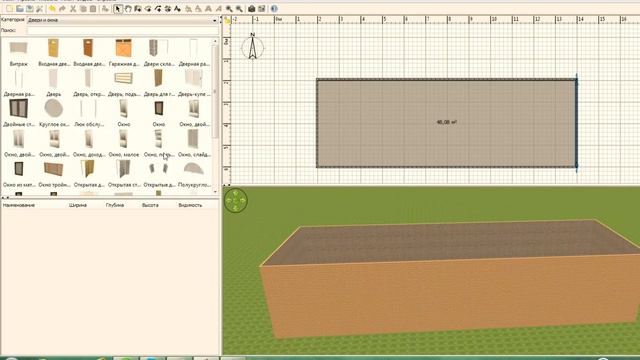Click the Copy toolbar icon
This screenshot has width=640, height=360.
tap(83, 9)
